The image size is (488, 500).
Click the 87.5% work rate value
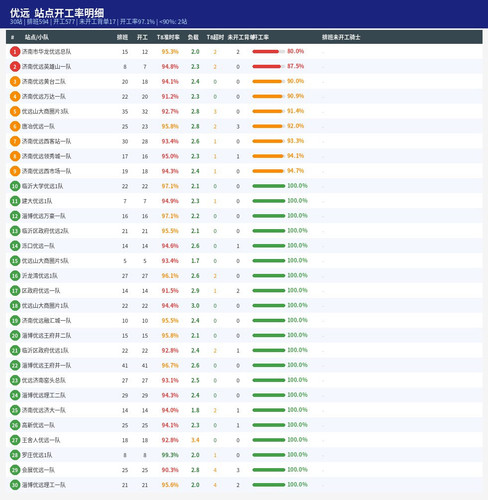tap(295, 66)
